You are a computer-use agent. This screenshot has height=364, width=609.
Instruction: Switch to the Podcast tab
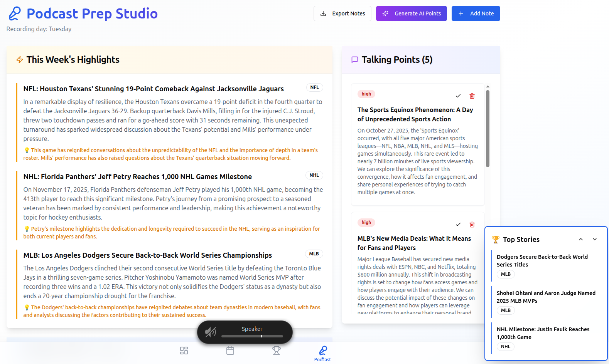(323, 354)
